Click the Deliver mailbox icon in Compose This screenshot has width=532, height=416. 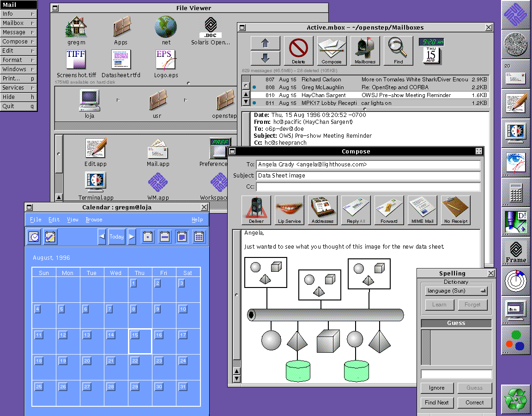pyautogui.click(x=256, y=208)
